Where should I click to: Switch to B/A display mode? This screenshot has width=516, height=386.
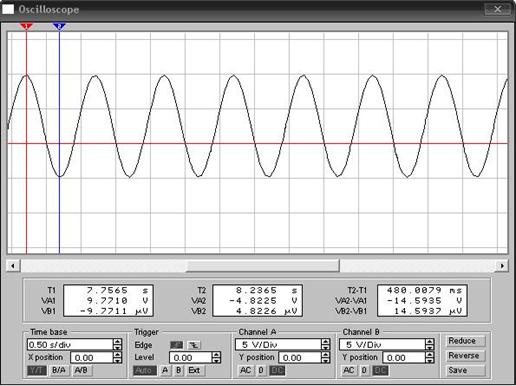[59, 370]
